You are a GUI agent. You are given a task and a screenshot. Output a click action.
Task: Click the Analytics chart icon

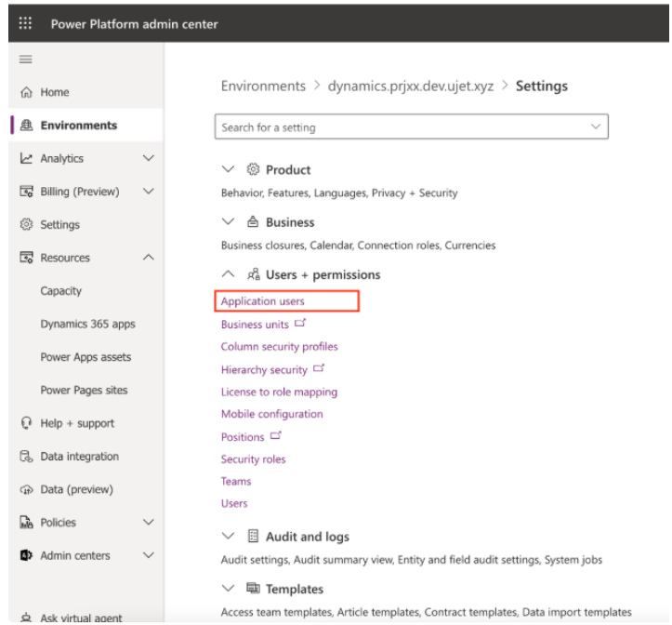(x=26, y=159)
